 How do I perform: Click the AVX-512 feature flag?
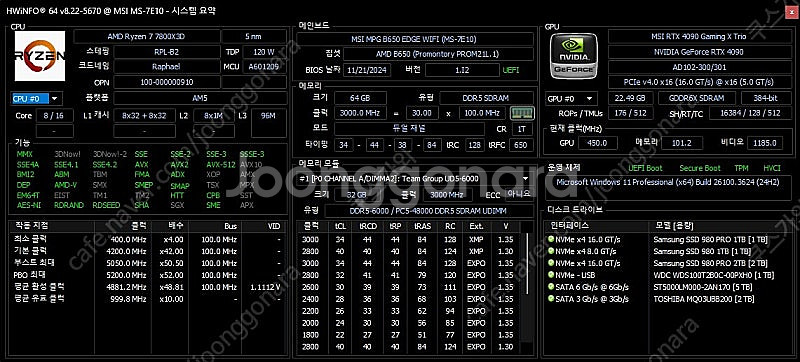[221, 165]
